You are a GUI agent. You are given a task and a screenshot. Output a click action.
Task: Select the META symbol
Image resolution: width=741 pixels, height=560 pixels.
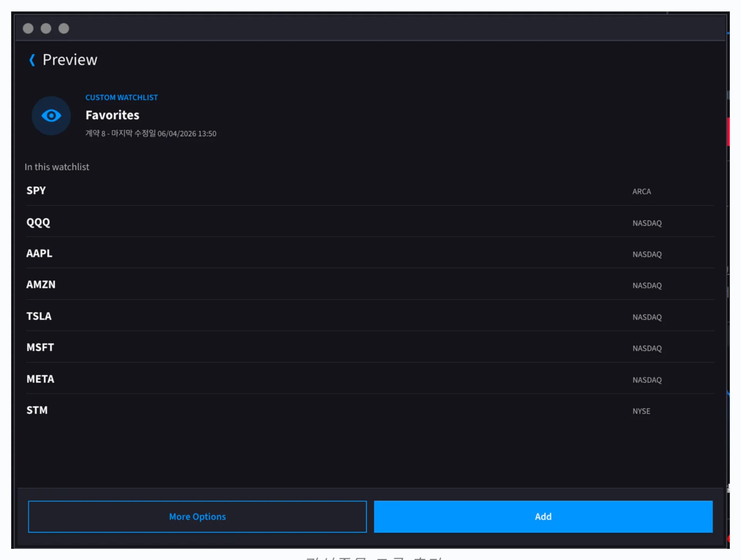tap(40, 379)
